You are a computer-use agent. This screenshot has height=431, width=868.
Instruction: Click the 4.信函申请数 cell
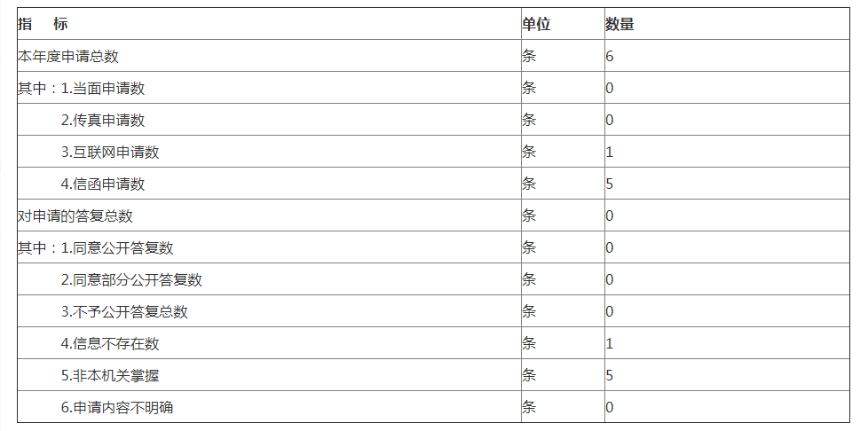[103, 184]
